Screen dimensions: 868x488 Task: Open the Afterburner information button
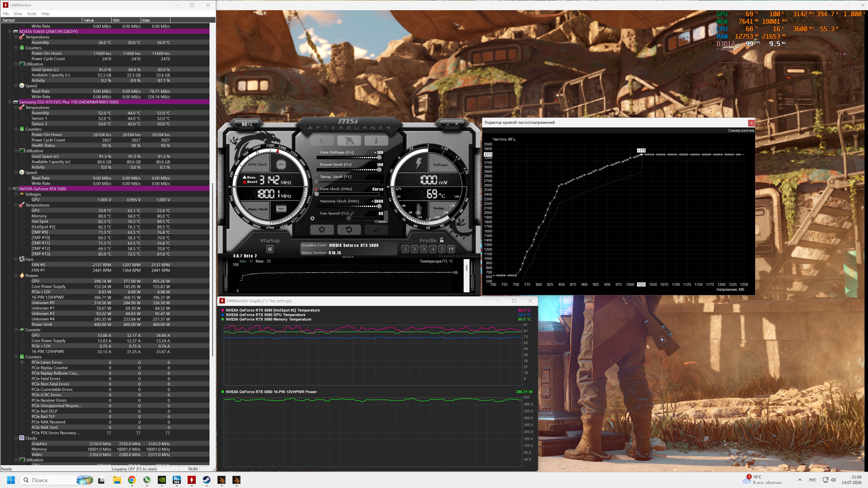pos(376,141)
